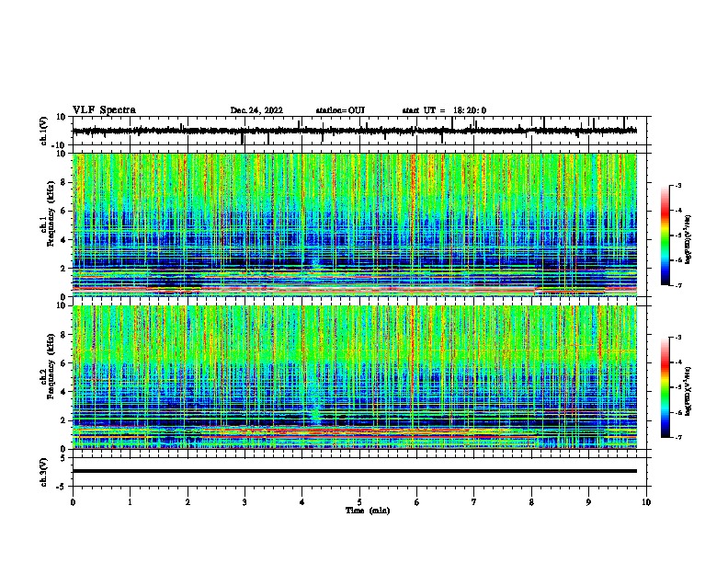The image size is (728, 563).
Task: Select the ch.2 "Frequency (kHz)" axis label
Action: 51,366
